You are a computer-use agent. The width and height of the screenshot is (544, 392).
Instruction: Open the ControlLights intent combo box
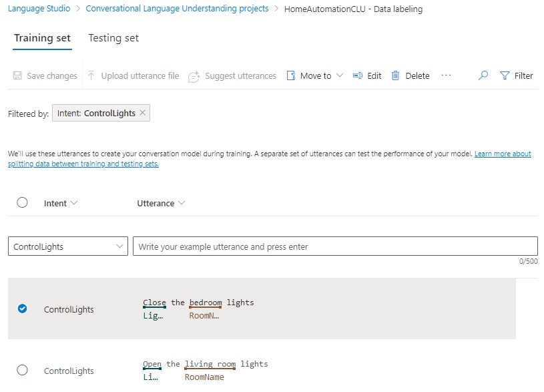69,246
